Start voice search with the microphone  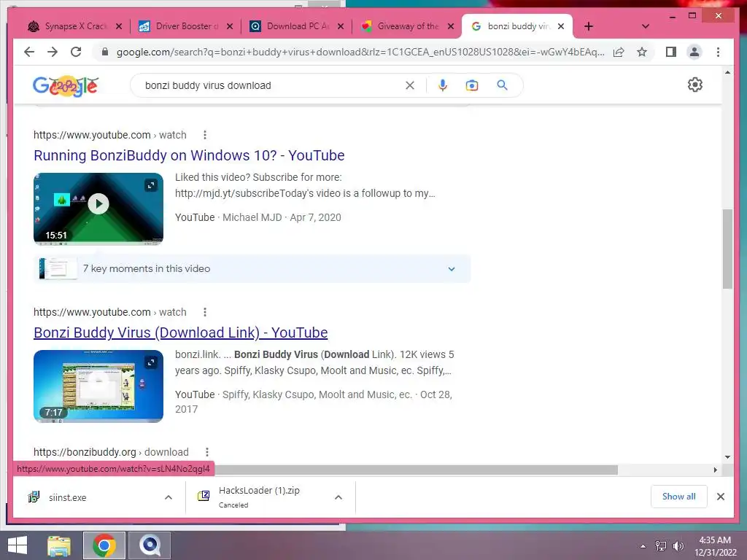[443, 85]
